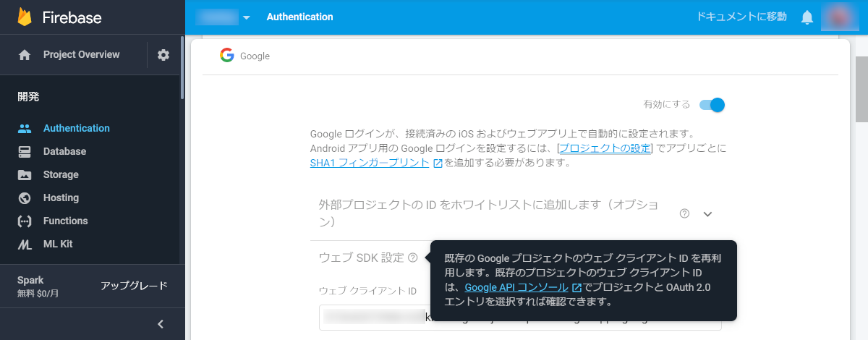Viewport: 868px width, 340px height.
Task: Select Authentication in the sidebar
Action: [77, 128]
